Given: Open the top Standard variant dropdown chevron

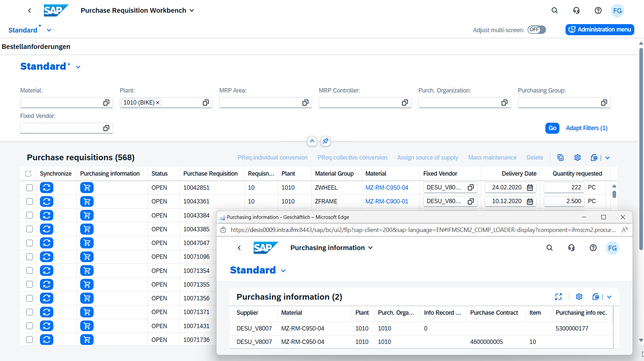Looking at the screenshot, I should click(49, 30).
